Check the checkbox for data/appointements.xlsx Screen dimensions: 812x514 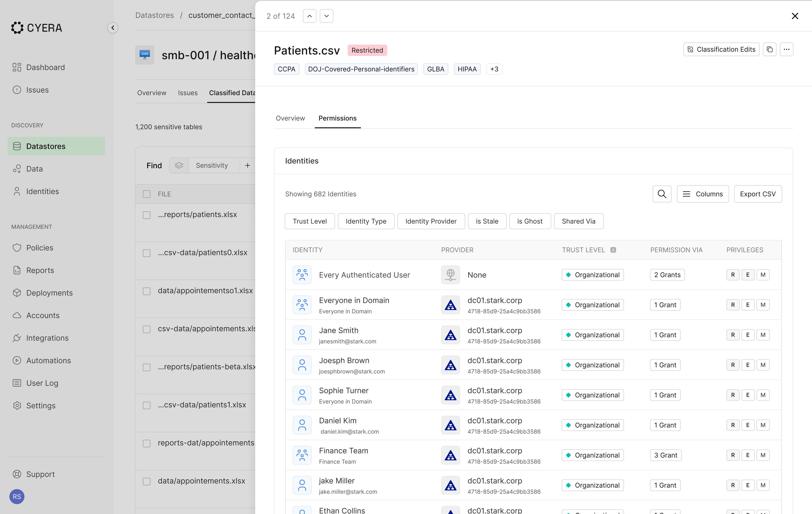146,481
